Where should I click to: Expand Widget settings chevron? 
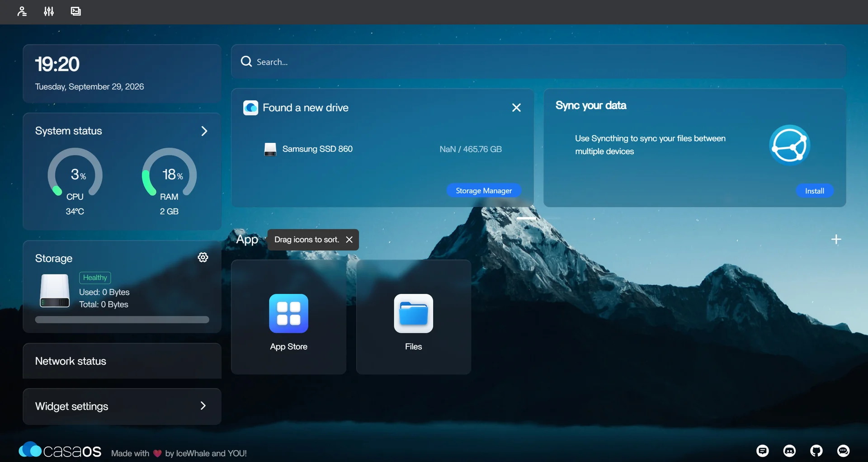[203, 406]
